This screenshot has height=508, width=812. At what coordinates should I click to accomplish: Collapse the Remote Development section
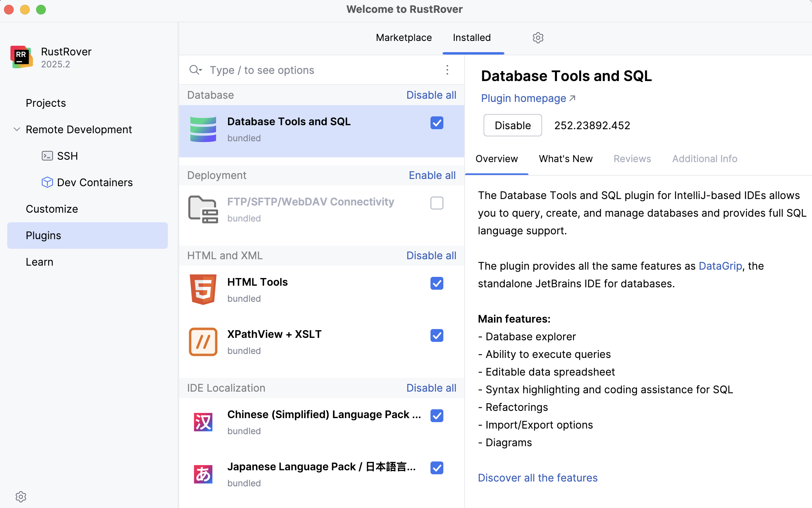16,129
